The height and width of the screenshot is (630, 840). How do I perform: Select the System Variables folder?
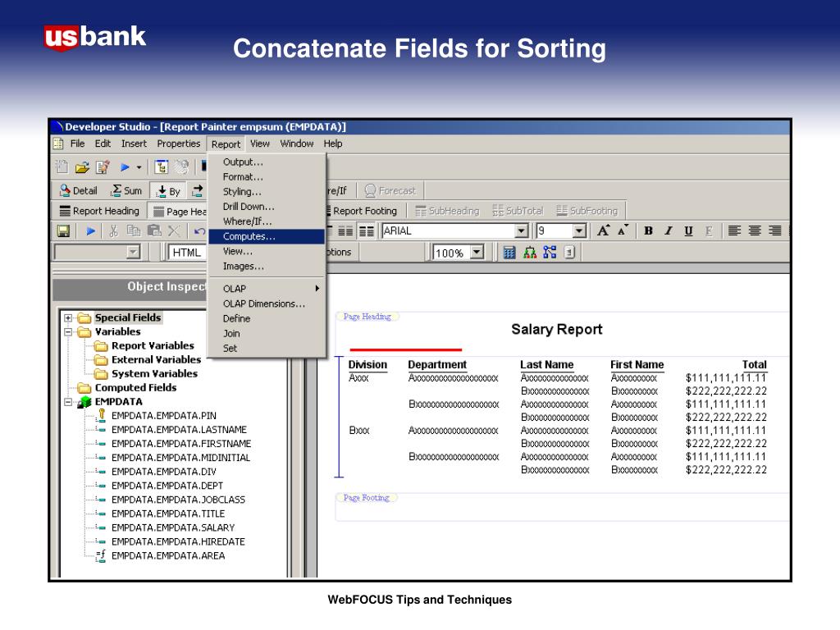[146, 373]
